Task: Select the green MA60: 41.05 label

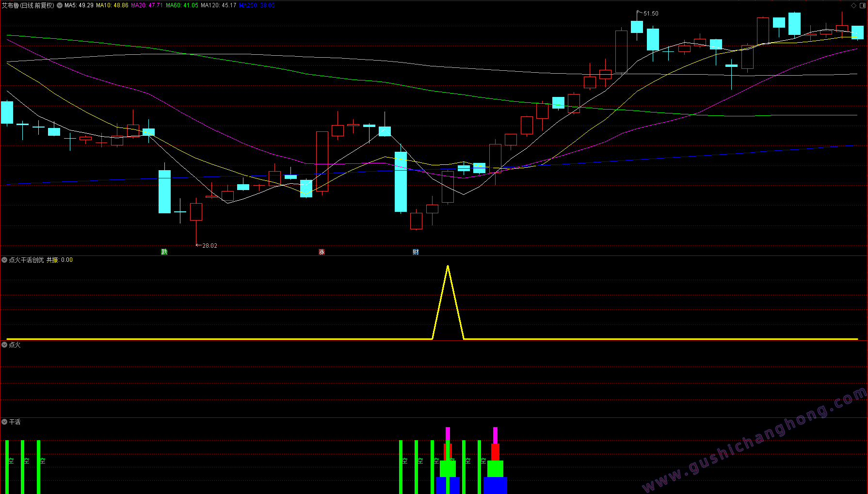Action: 182,5
